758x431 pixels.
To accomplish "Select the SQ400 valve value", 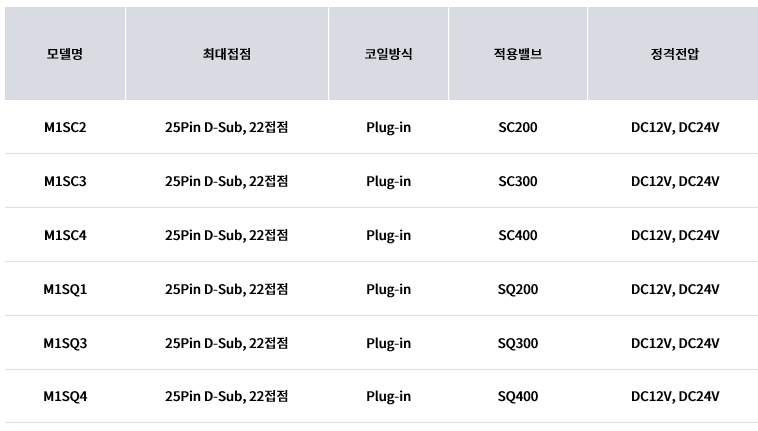I will click(x=518, y=396).
